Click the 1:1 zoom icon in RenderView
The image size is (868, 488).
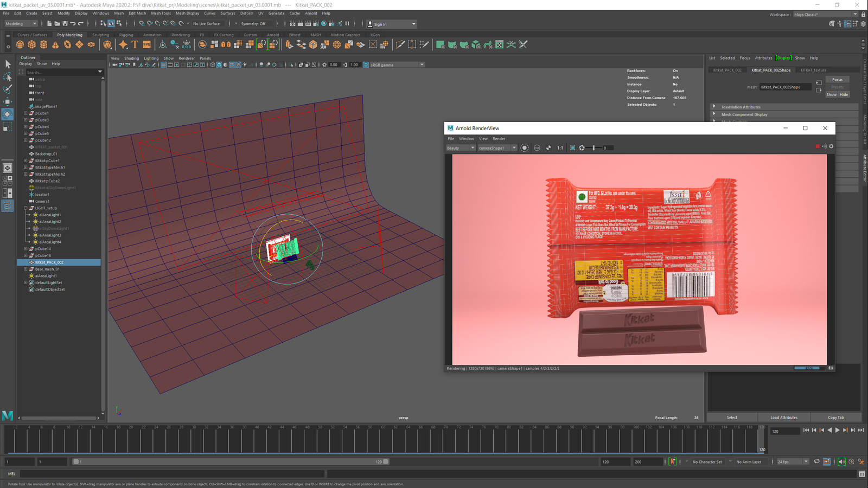(x=560, y=148)
